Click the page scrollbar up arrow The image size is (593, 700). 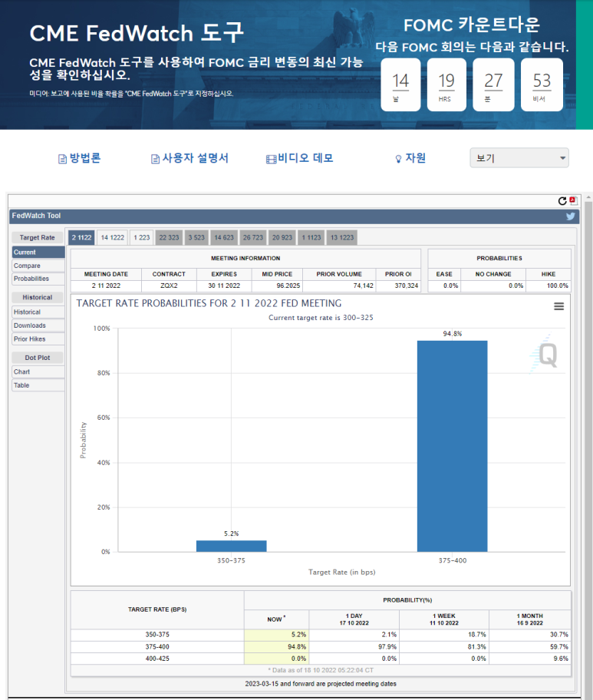tap(588, 196)
